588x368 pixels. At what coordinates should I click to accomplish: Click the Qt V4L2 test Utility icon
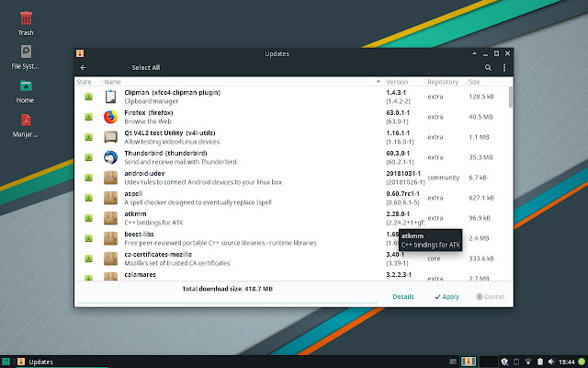point(110,137)
